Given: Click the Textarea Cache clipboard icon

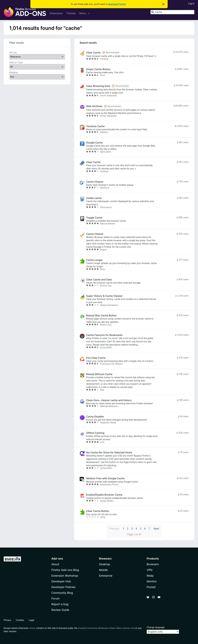Looking at the screenshot, I should pos(82,127).
